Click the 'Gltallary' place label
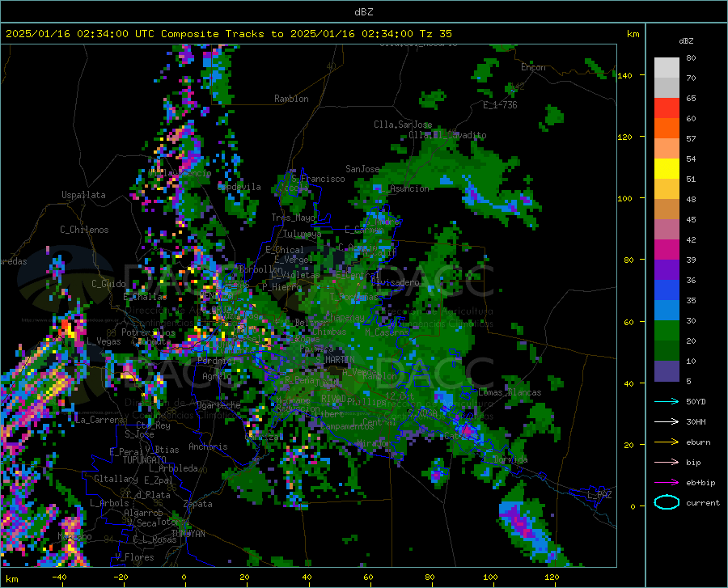728x588 pixels. click(x=116, y=479)
